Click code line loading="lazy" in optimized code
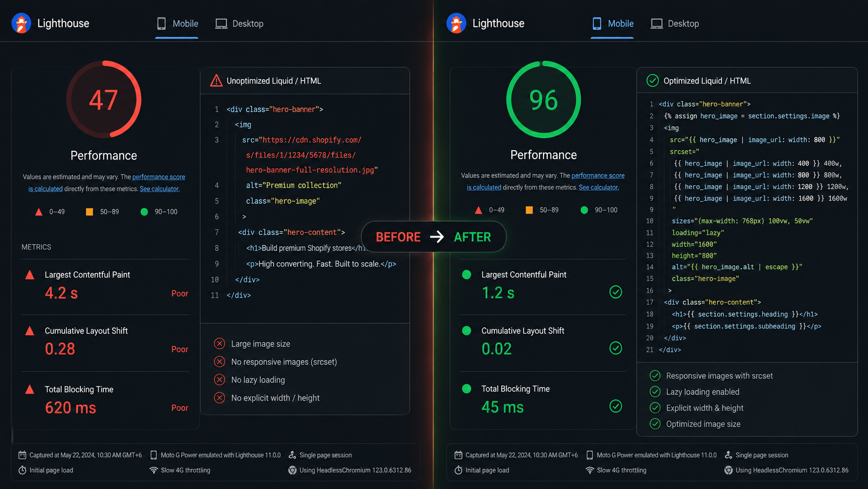The image size is (868, 489). 698,233
